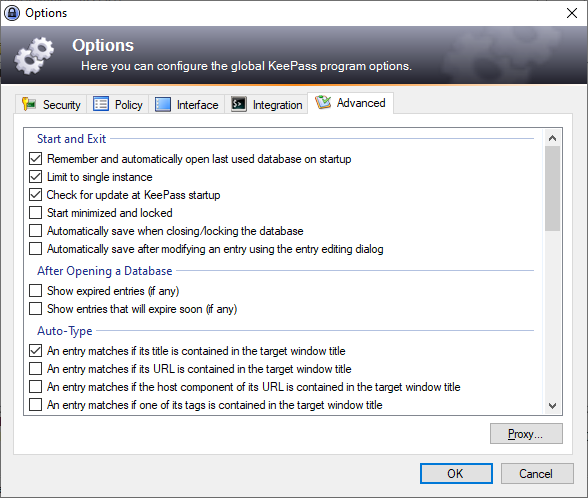Open the Policy tab
The height and width of the screenshot is (498, 588).
[118, 104]
